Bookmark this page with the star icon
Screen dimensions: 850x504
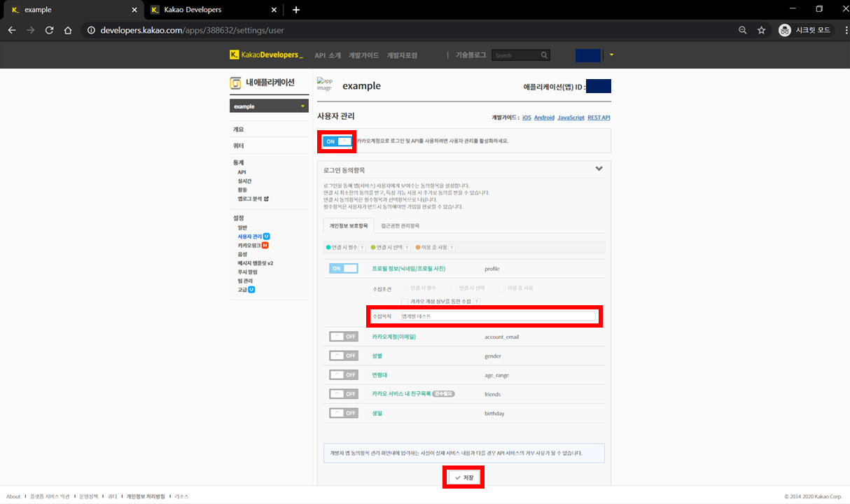click(761, 30)
